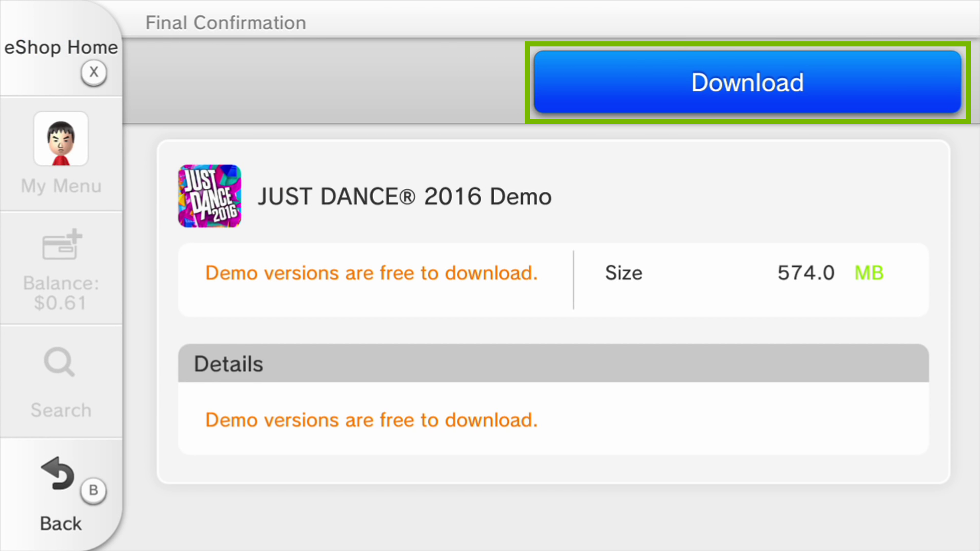The image size is (980, 551).
Task: Click the Demo versions are free notice
Action: (371, 273)
